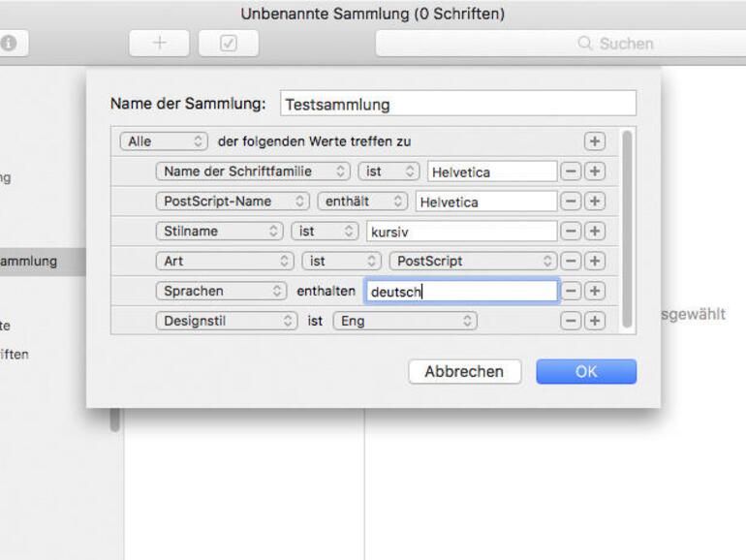Remove the Name der Schriftfamilie rule
Screen dimensions: 746x560
coord(572,171)
